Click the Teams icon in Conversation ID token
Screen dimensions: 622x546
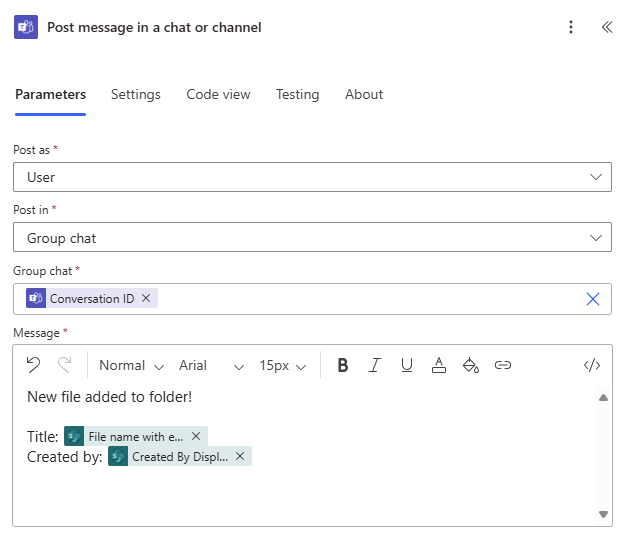tap(36, 298)
